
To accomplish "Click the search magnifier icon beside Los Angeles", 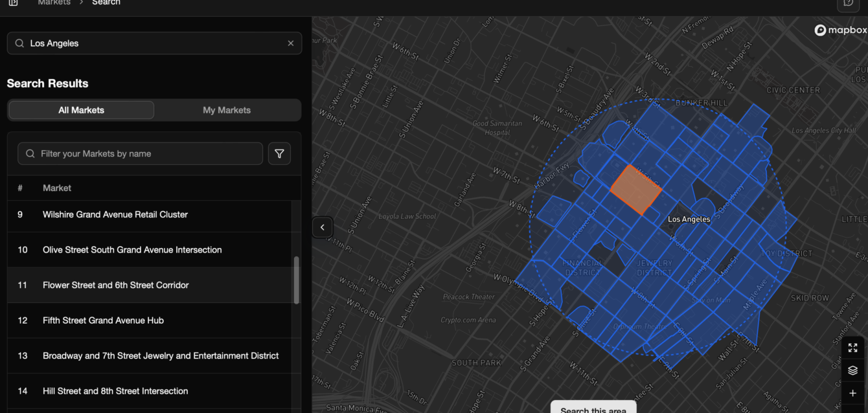I will coord(19,43).
